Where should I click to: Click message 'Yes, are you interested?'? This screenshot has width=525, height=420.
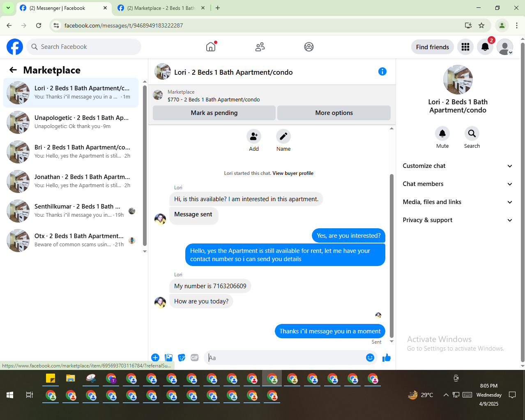(349, 236)
